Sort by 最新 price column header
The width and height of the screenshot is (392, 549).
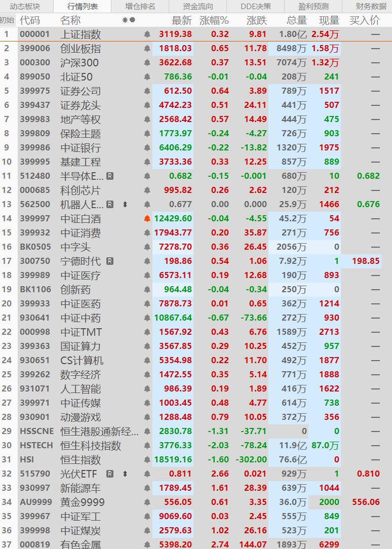click(x=182, y=20)
